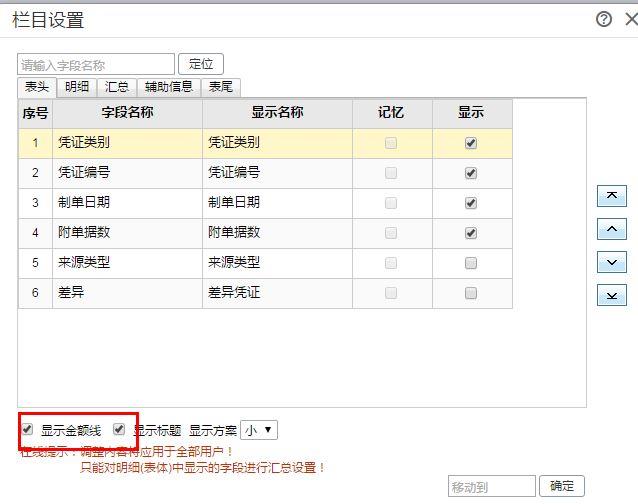Toggle 记忆 checkbox for 来源类型 row

point(391,263)
